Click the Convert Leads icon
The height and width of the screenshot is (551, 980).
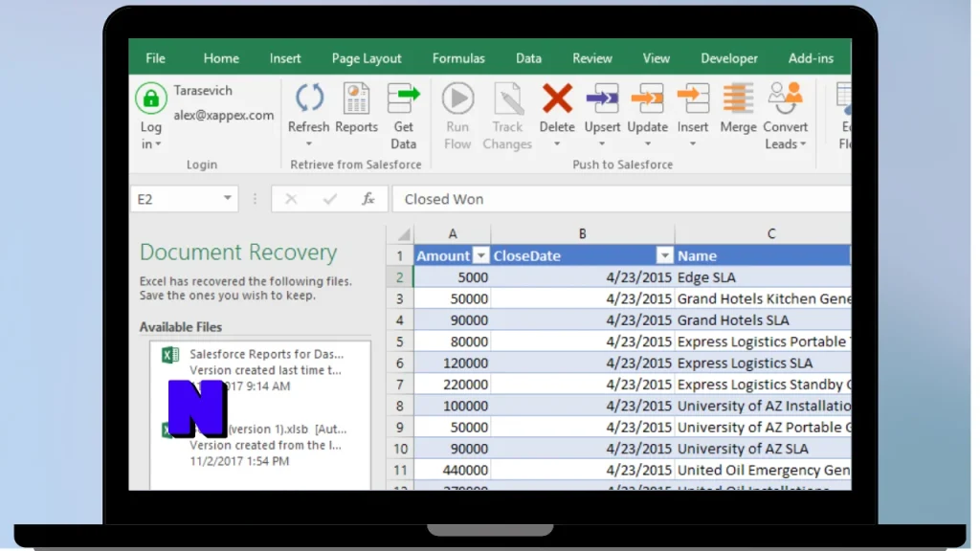(785, 99)
